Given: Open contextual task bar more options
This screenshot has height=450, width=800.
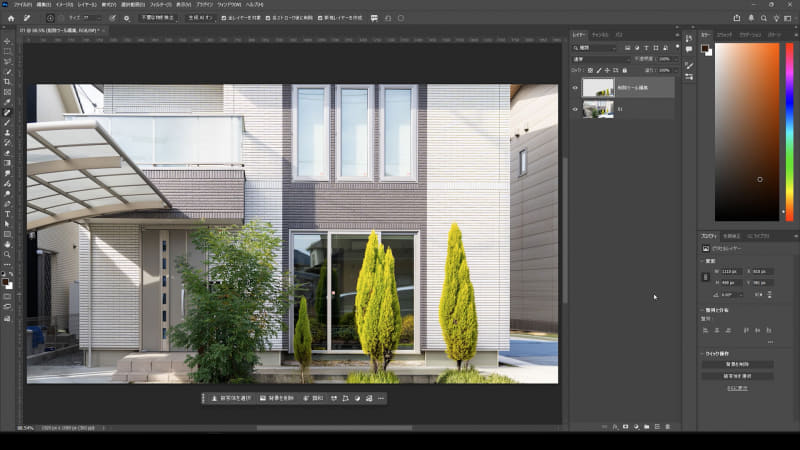Looking at the screenshot, I should pos(381,398).
